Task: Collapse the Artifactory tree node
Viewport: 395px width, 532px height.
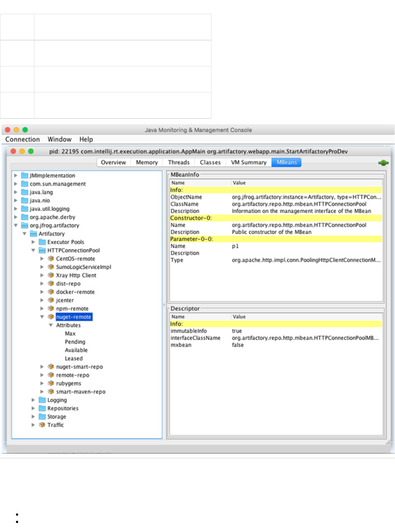Action: (24, 234)
